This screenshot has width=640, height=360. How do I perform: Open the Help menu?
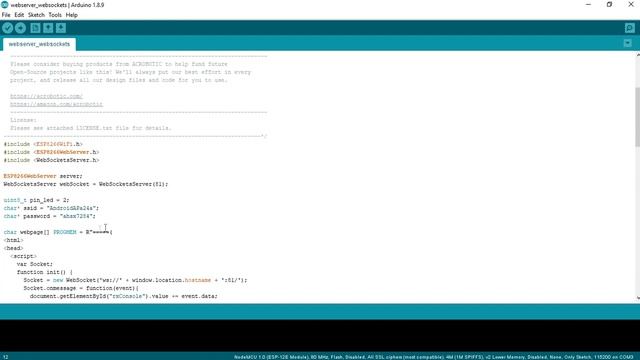[x=71, y=15]
